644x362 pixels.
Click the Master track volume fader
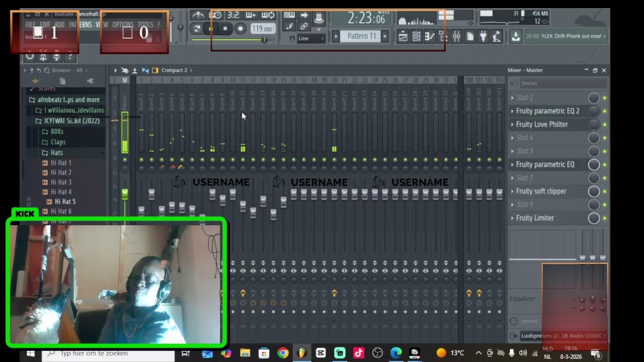click(x=125, y=194)
